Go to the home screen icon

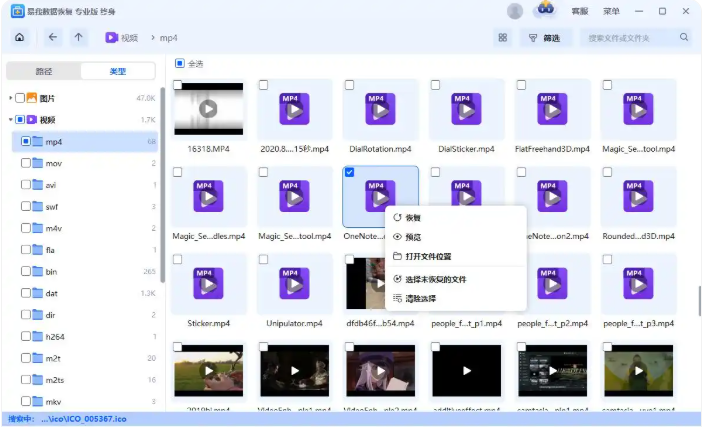19,37
